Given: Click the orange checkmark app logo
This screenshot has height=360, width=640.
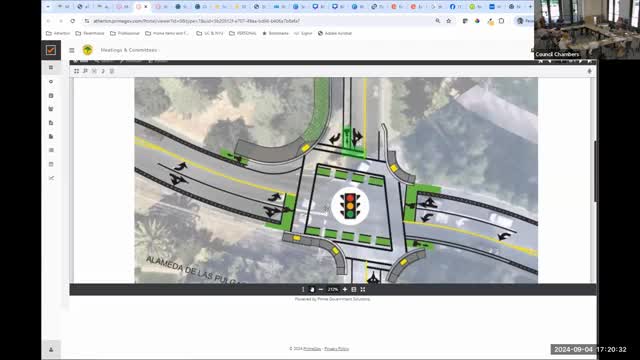Looking at the screenshot, I should (51, 50).
